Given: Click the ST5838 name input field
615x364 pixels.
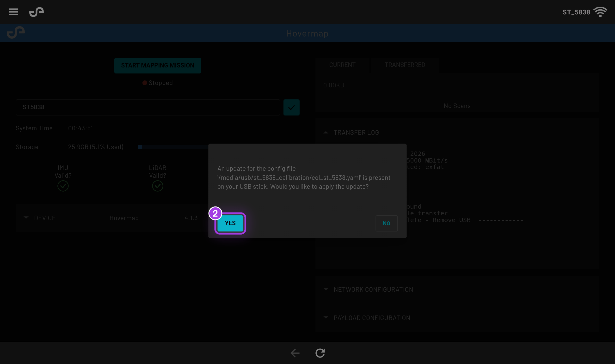Looking at the screenshot, I should (148, 107).
